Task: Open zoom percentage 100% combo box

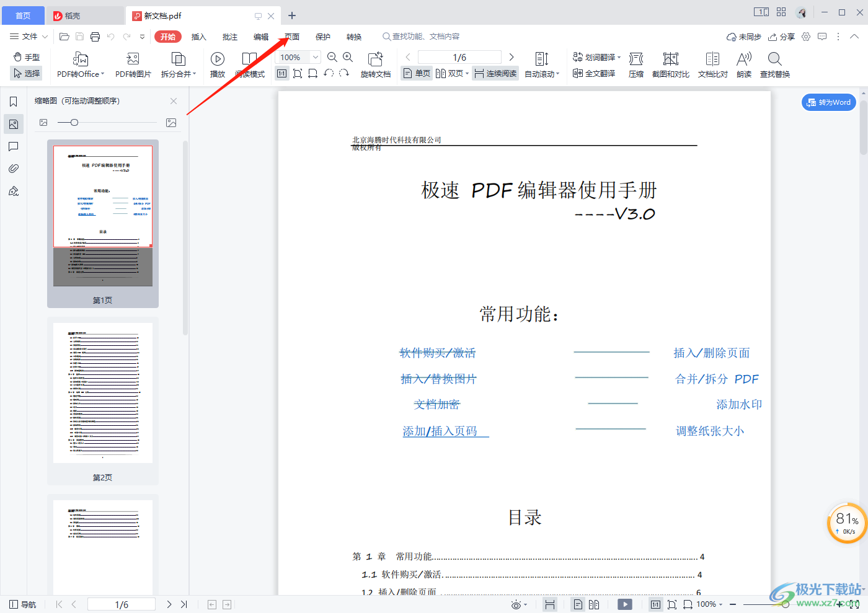Action: click(298, 57)
